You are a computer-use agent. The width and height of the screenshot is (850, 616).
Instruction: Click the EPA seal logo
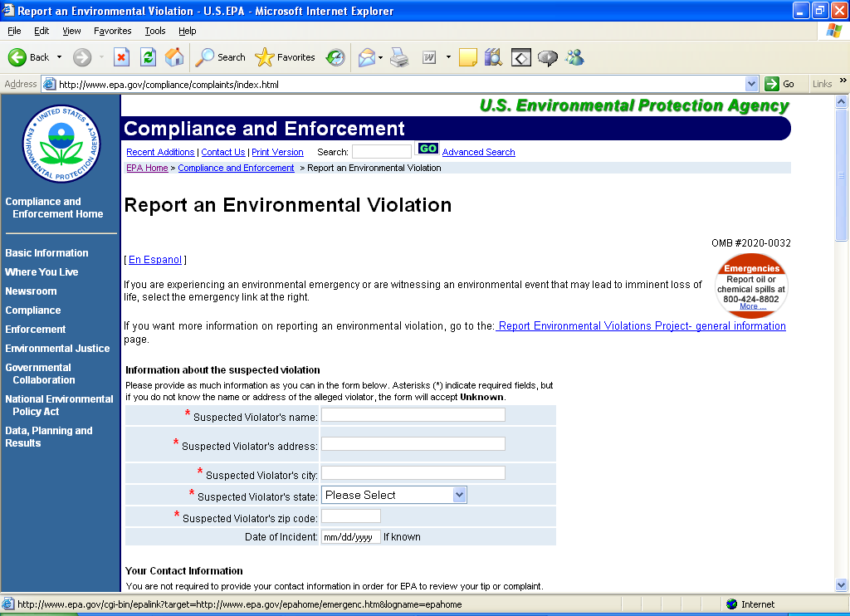[61, 143]
